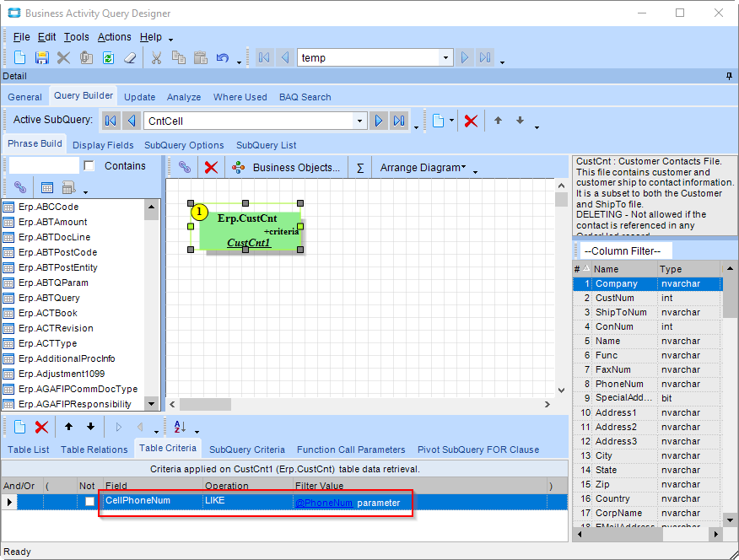
Task: Click the Save icon in the main toolbar
Action: (x=41, y=58)
